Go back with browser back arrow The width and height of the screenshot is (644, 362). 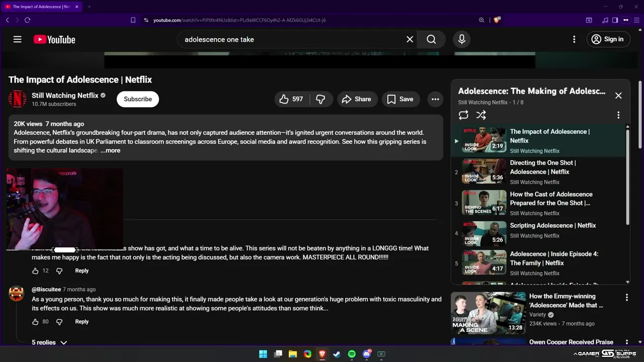pyautogui.click(x=8, y=20)
